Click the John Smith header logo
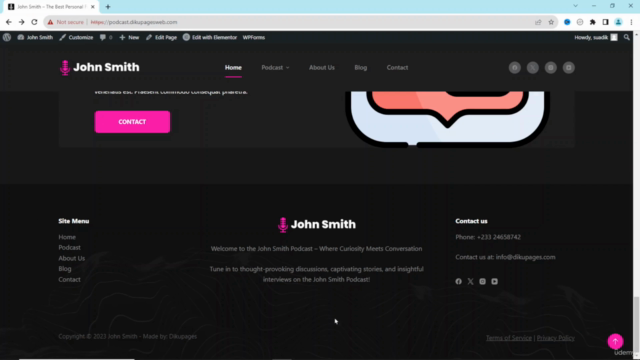 coord(100,67)
